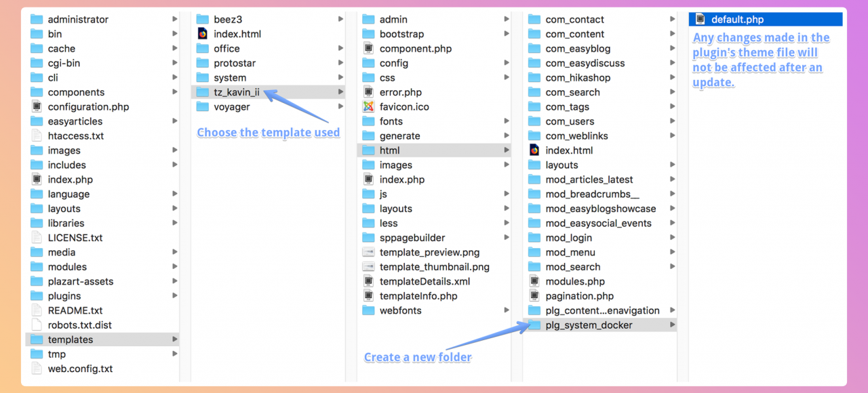The height and width of the screenshot is (393, 868).
Task: Select the templateDetails.xml file icon
Action: click(x=368, y=281)
